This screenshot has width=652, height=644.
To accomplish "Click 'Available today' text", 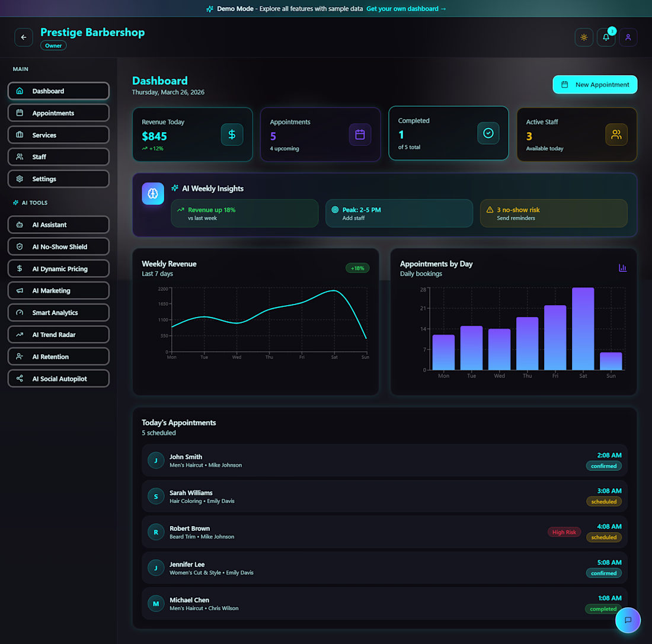I will pyautogui.click(x=545, y=149).
